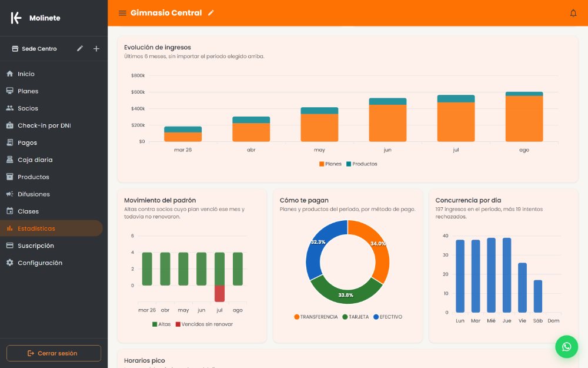The width and height of the screenshot is (588, 368).
Task: Add a new sede with plus icon
Action: 96,48
